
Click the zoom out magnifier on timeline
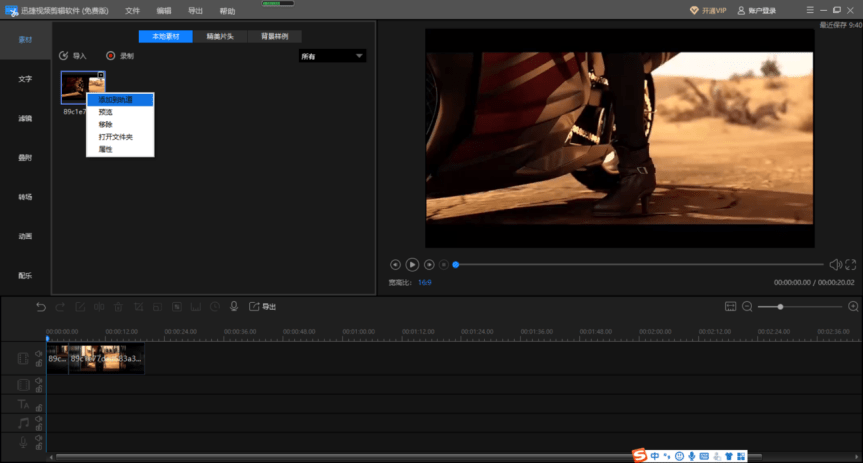[x=747, y=307]
